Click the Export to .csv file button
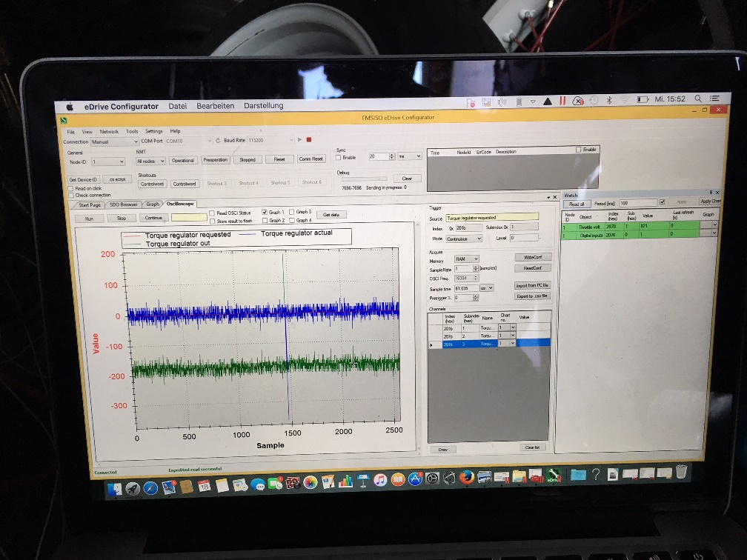747x560 pixels. [532, 296]
